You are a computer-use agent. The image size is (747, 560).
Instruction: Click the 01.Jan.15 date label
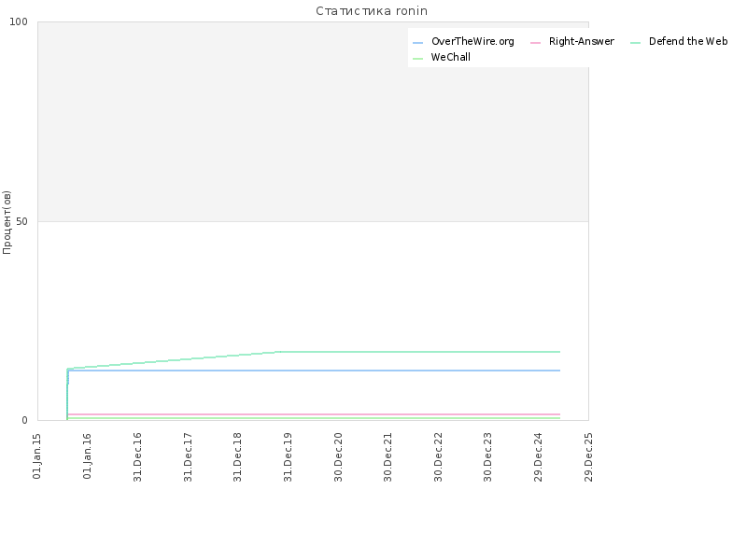click(x=37, y=456)
